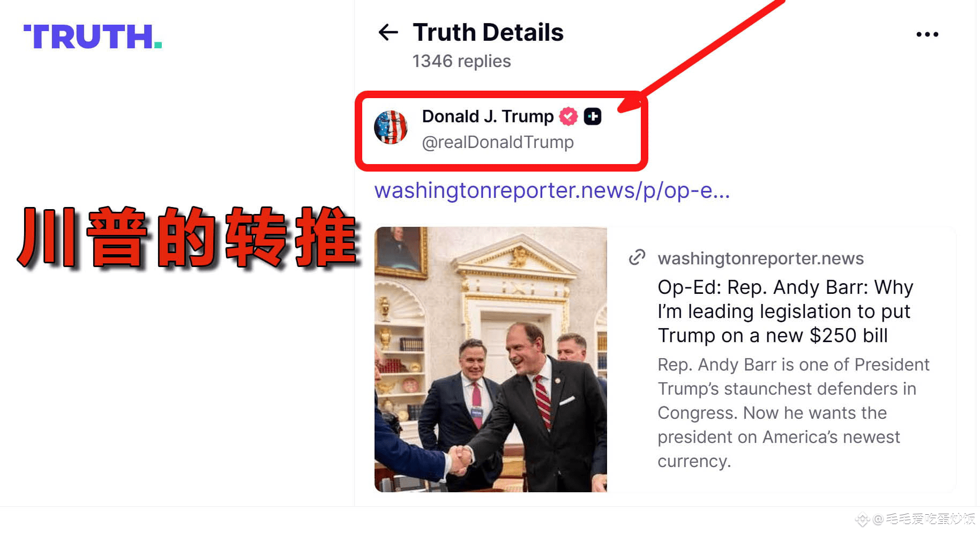Click the red verified checkmark badge
Image resolution: width=980 pixels, height=533 pixels.
pyautogui.click(x=568, y=116)
